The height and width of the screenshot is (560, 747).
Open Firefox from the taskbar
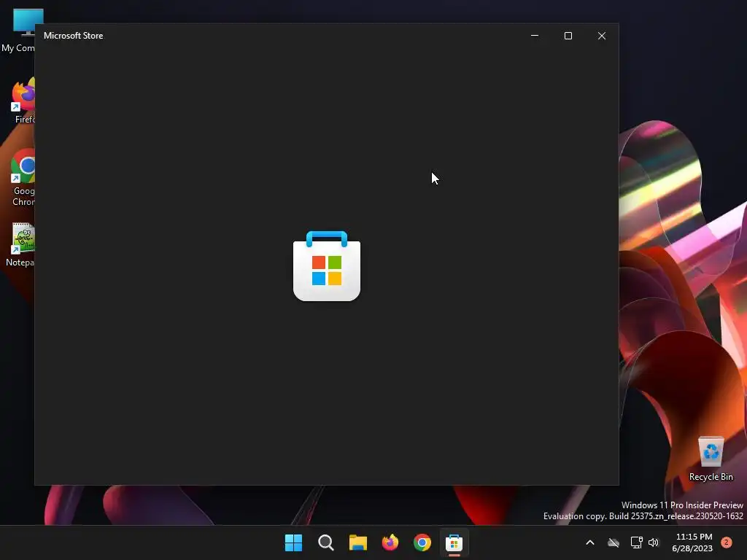click(390, 542)
